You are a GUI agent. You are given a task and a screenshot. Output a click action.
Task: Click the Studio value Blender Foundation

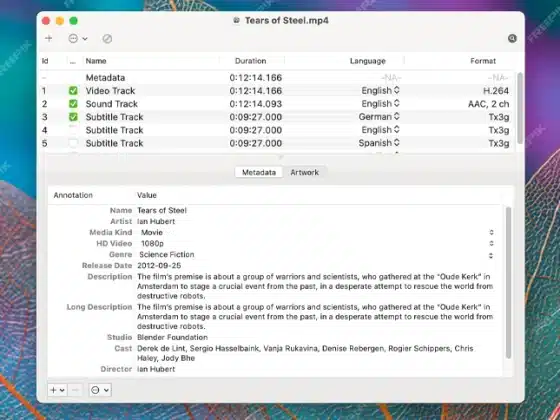pos(172,338)
